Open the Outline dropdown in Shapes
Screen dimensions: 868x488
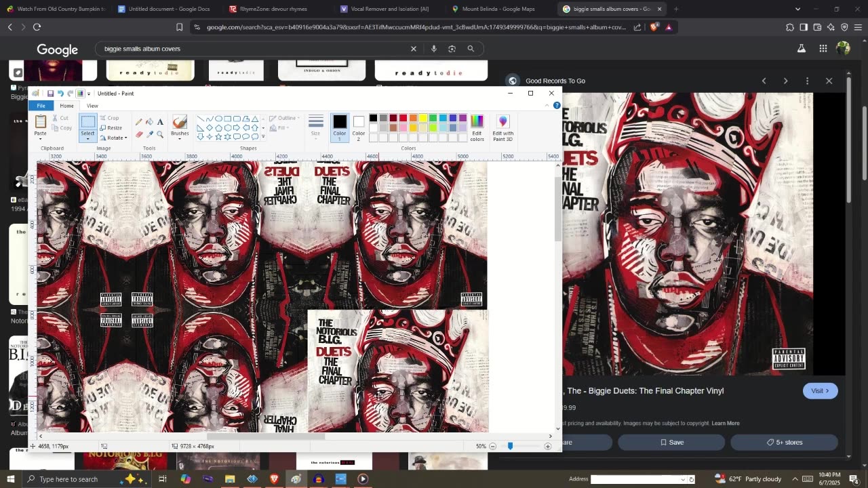[x=284, y=118]
